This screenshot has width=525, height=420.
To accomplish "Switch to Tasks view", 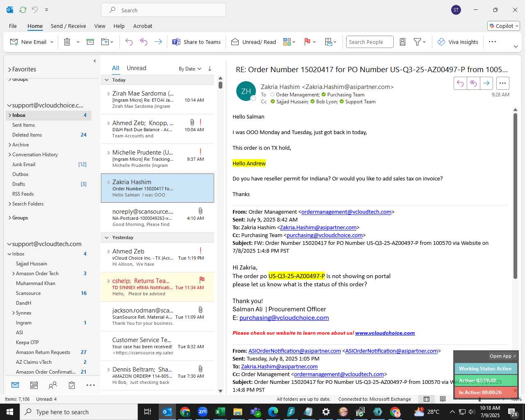I will tap(72, 385).
